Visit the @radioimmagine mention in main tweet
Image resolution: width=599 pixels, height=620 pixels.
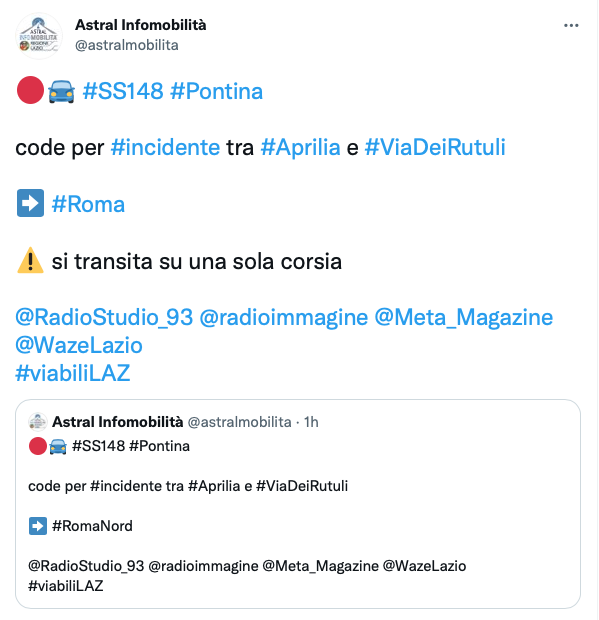click(x=283, y=318)
